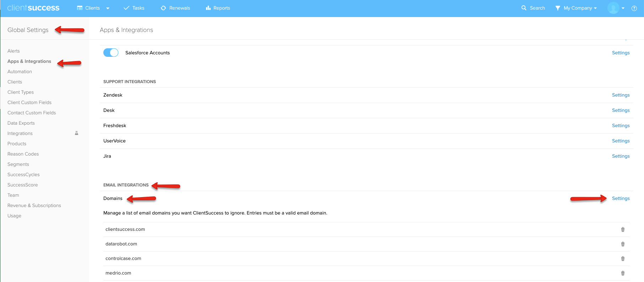Click the Tasks checkmark icon

coord(126,8)
